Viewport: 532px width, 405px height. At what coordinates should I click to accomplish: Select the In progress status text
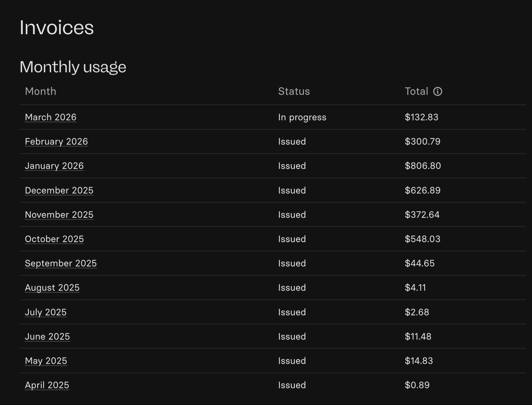(x=302, y=118)
